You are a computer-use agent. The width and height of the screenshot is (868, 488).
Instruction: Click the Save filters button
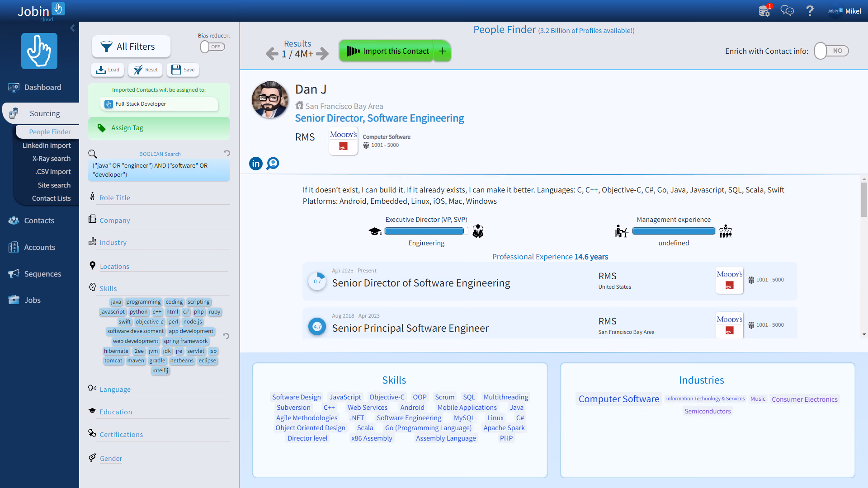tap(183, 70)
